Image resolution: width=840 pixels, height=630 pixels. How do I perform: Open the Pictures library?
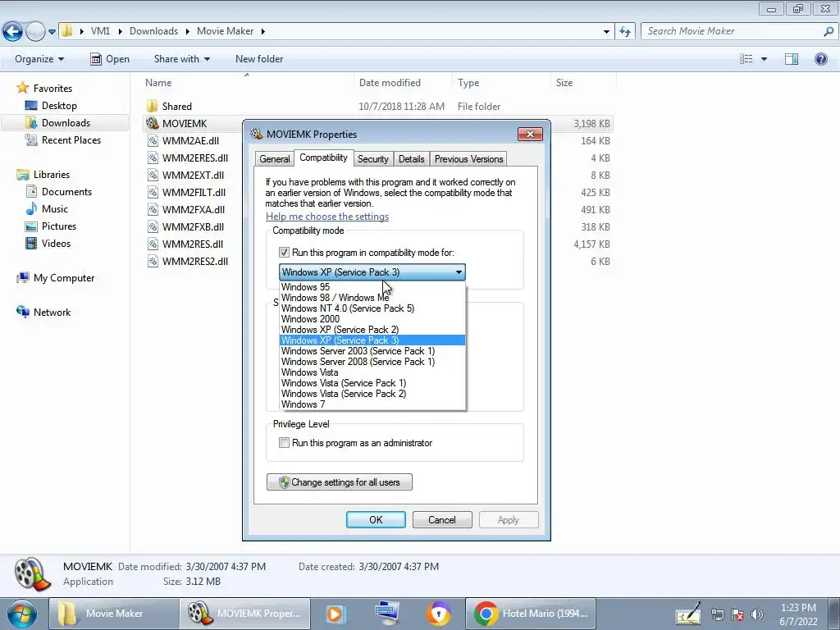coord(59,226)
